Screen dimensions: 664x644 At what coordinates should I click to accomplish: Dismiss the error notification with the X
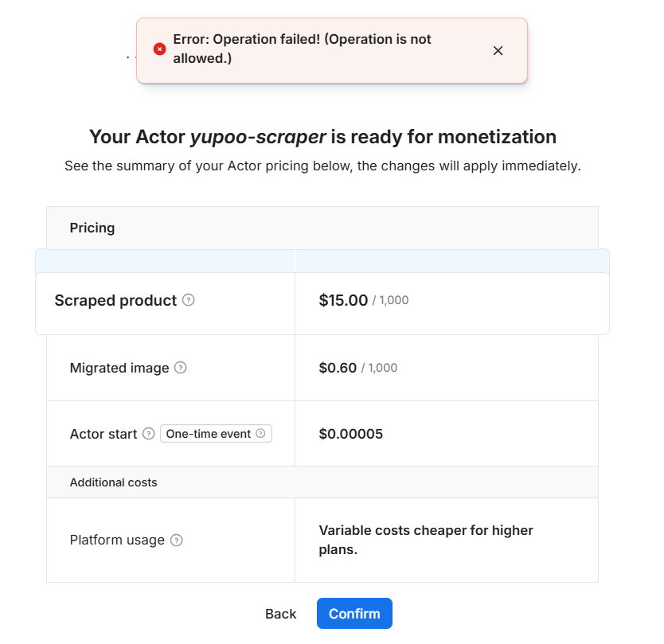498,51
